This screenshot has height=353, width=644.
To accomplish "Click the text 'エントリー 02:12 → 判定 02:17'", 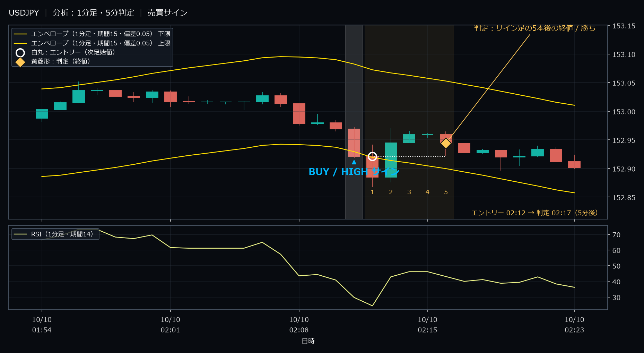I will (521, 213).
